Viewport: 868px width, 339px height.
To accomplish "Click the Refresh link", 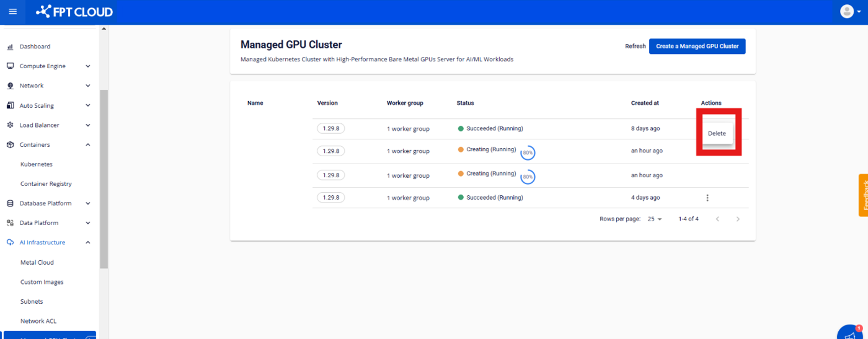I will 635,46.
